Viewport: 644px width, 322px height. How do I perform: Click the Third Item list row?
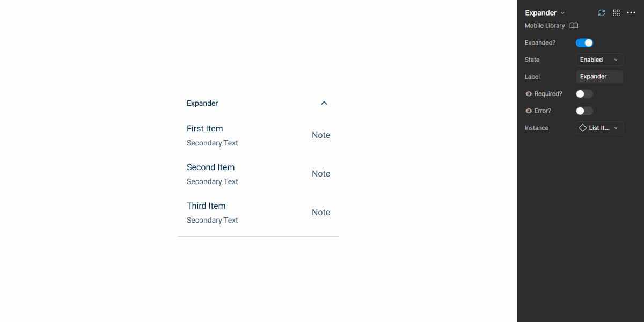[206, 206]
